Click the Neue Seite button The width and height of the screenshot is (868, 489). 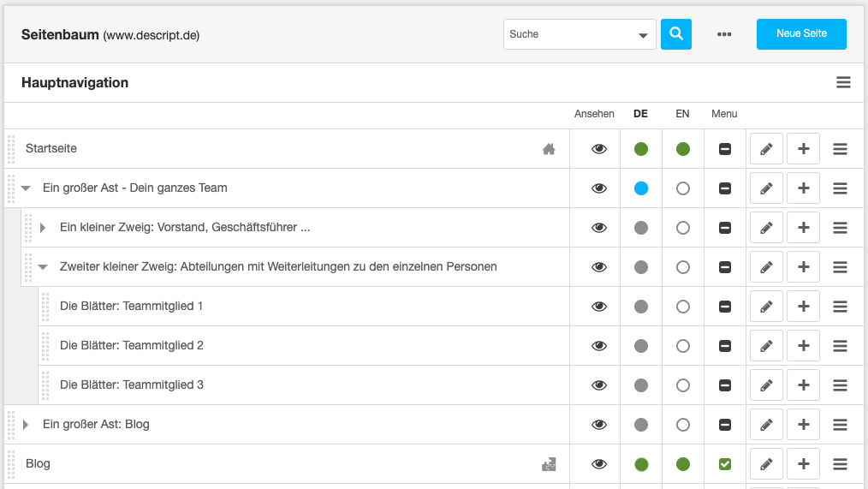tap(801, 33)
